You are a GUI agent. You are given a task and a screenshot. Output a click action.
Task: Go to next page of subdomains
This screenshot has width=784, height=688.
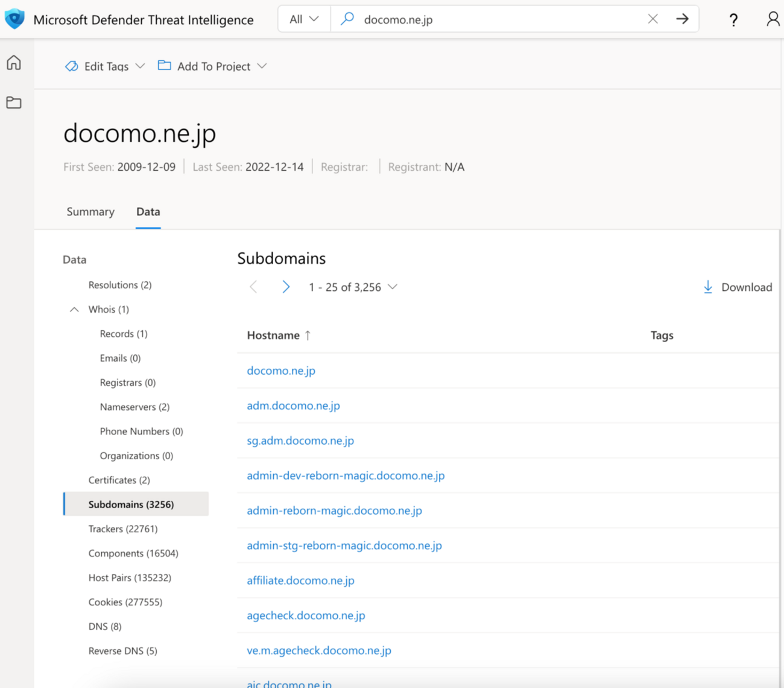[286, 287]
